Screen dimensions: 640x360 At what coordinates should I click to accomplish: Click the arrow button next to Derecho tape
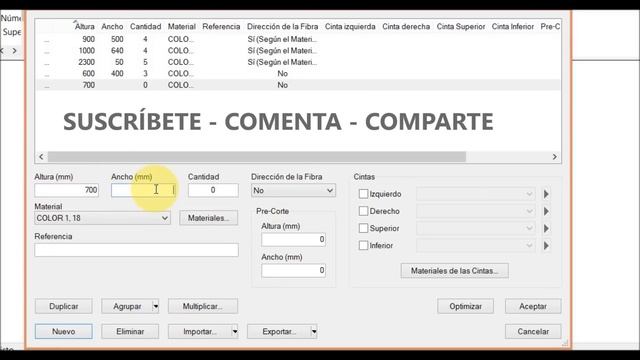click(x=546, y=211)
